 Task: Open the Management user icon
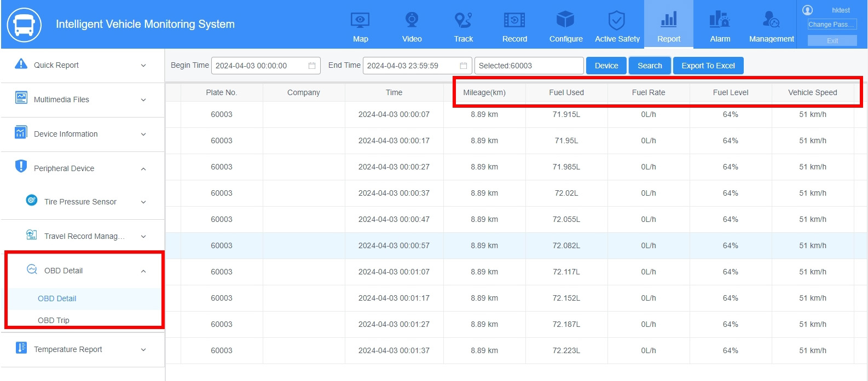(771, 20)
